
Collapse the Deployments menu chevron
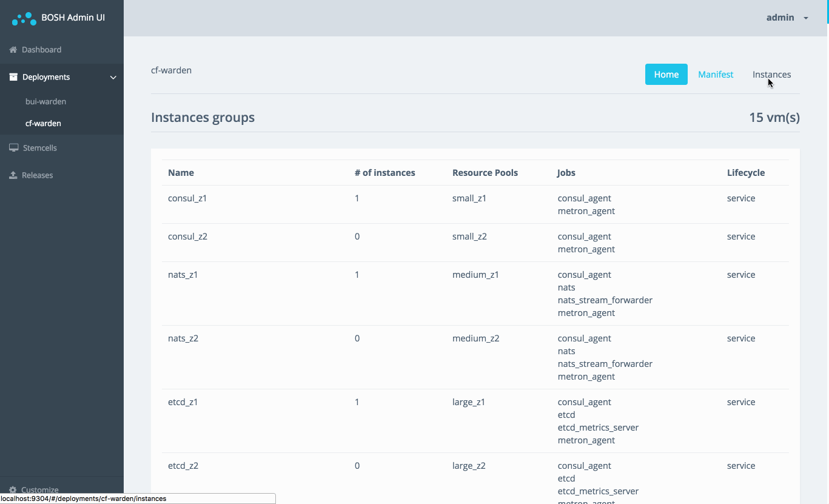[113, 77]
